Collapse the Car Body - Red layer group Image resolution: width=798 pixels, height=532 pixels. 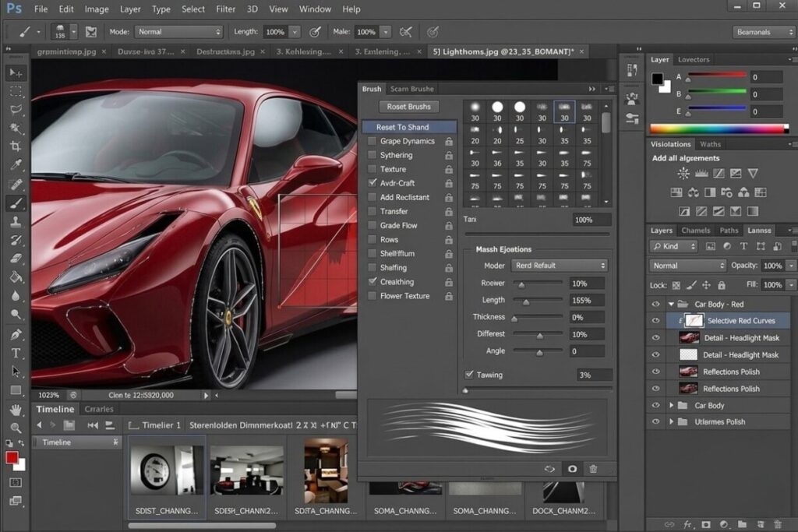pyautogui.click(x=671, y=304)
